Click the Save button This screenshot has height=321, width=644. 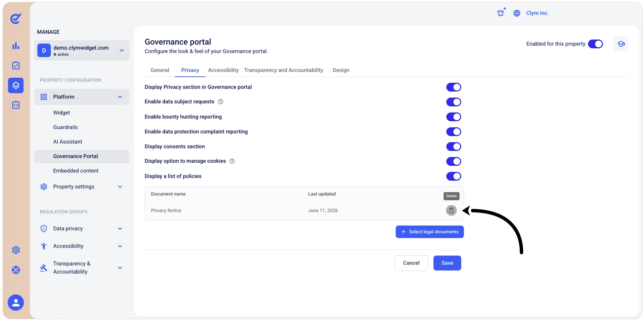[x=447, y=263]
